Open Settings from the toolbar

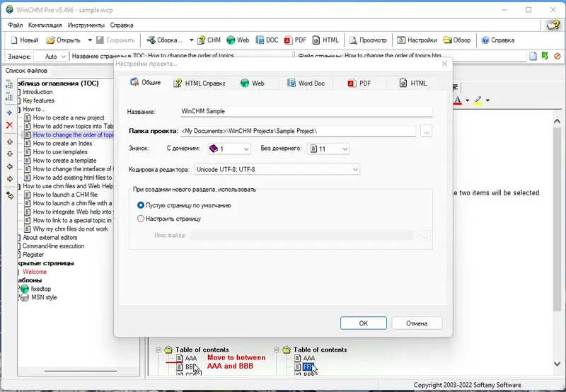417,40
